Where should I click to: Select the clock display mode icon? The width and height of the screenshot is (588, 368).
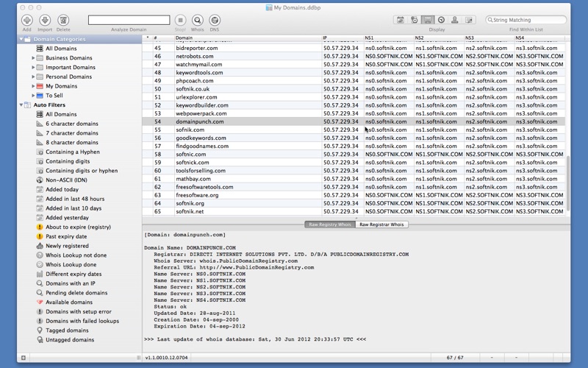(x=442, y=20)
